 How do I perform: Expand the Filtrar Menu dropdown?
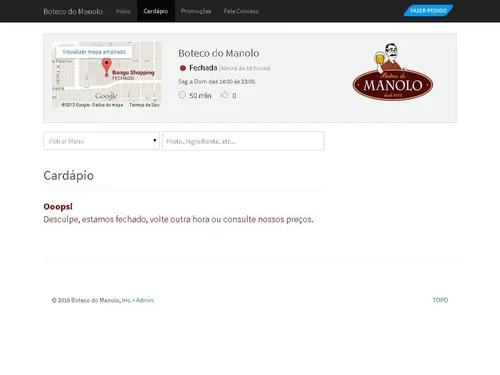coord(101,141)
